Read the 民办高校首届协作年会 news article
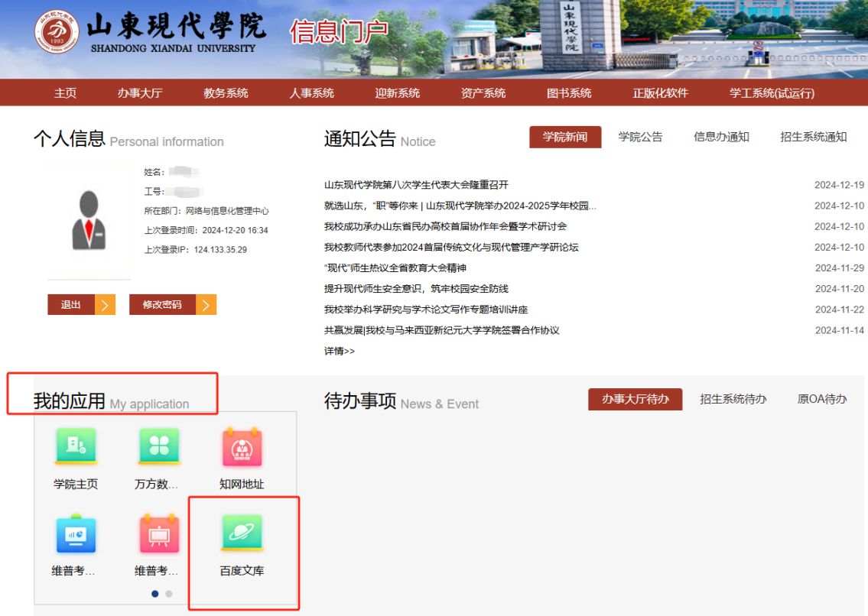 pyautogui.click(x=446, y=226)
